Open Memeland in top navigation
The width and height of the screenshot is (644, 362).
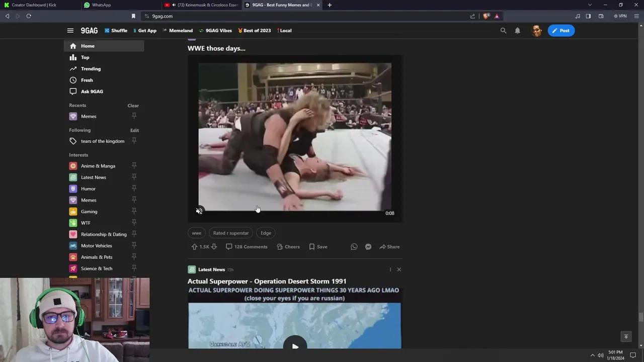(x=178, y=31)
